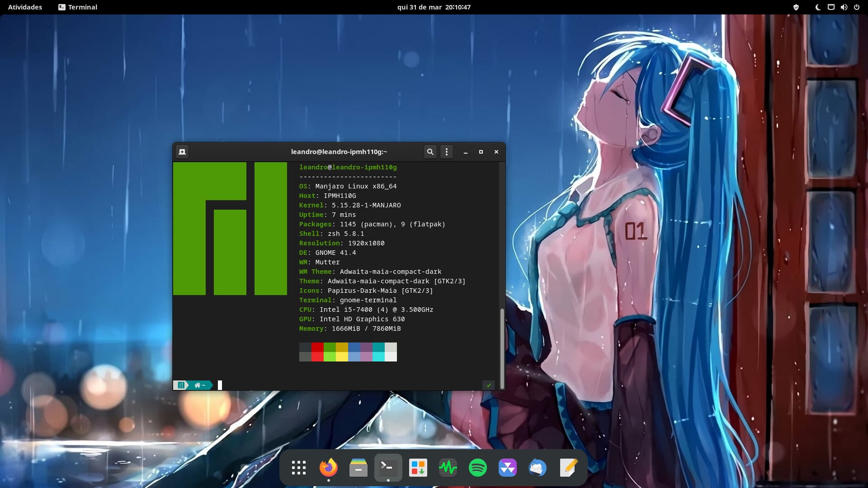
Task: Open a new terminal tab
Action: (182, 152)
